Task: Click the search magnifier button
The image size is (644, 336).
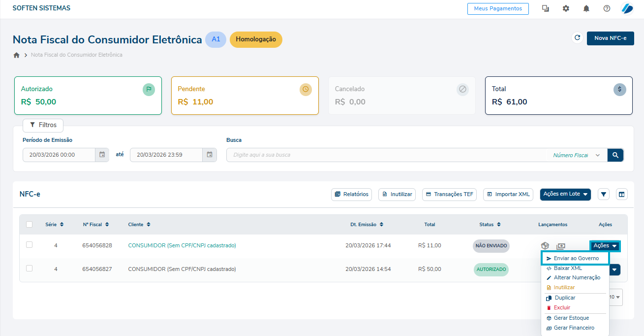Action: point(615,155)
